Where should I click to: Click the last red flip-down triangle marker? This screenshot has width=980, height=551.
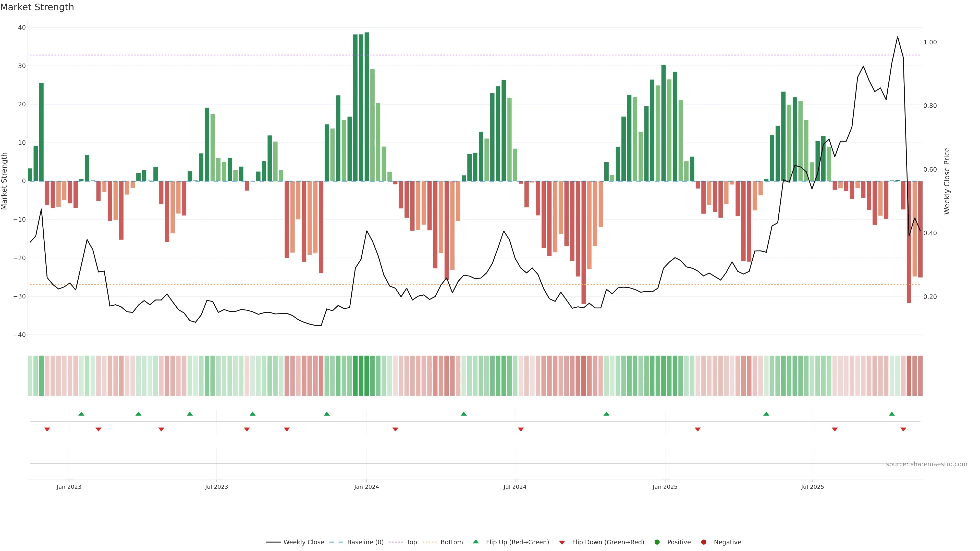903,429
